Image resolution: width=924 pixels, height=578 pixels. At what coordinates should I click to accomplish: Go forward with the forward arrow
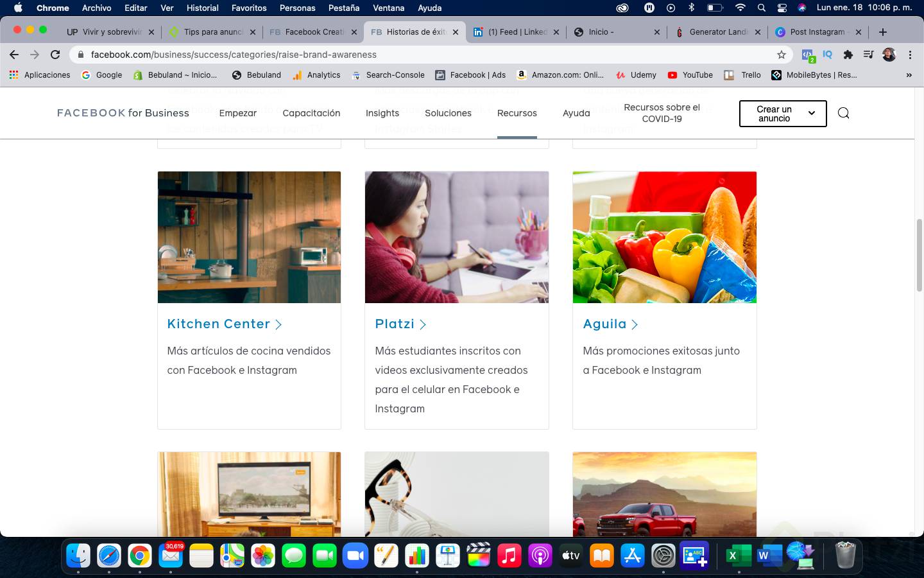(35, 55)
